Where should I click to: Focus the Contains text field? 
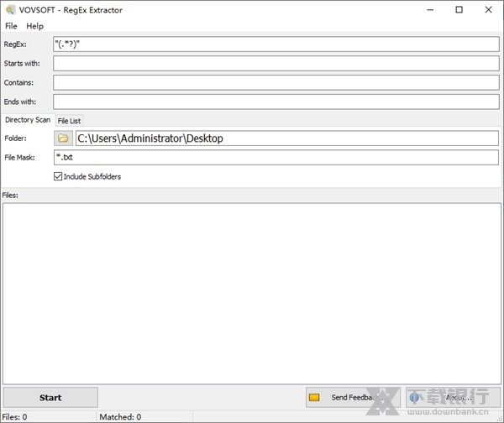276,82
